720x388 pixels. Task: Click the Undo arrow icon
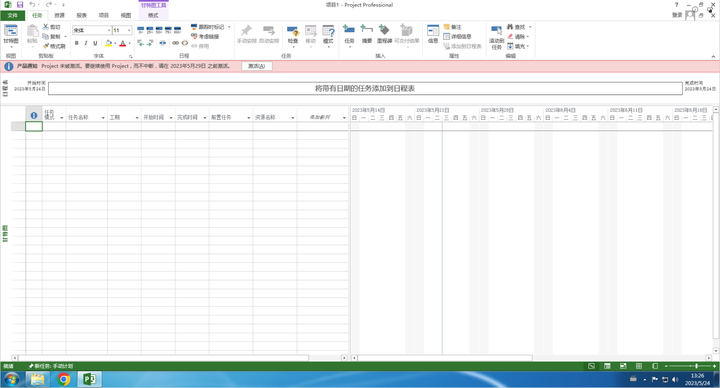(x=32, y=5)
